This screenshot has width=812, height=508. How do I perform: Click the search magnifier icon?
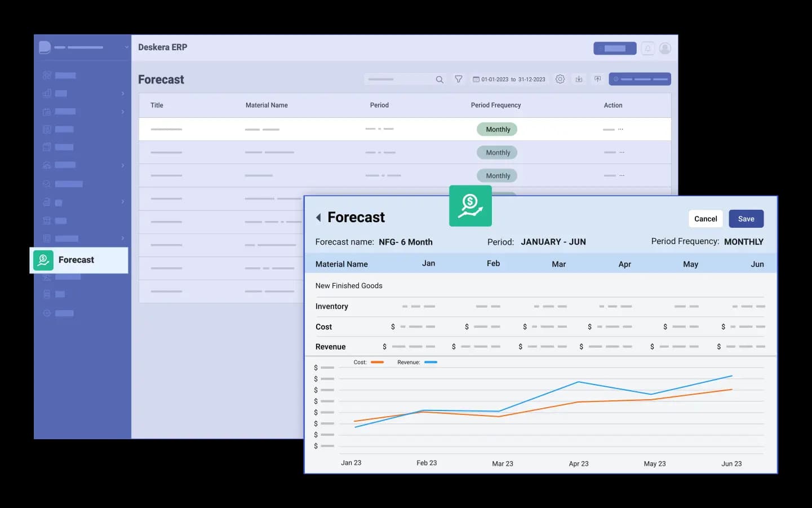(440, 79)
